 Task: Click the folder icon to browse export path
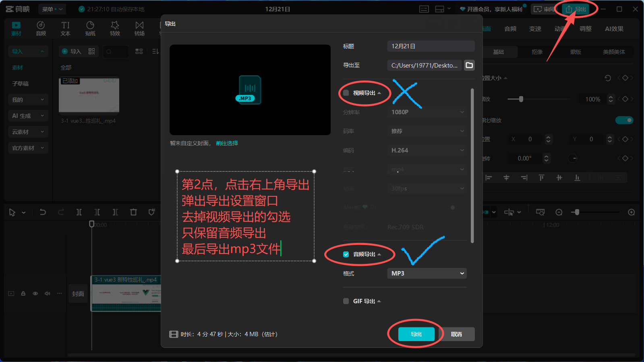click(x=469, y=65)
